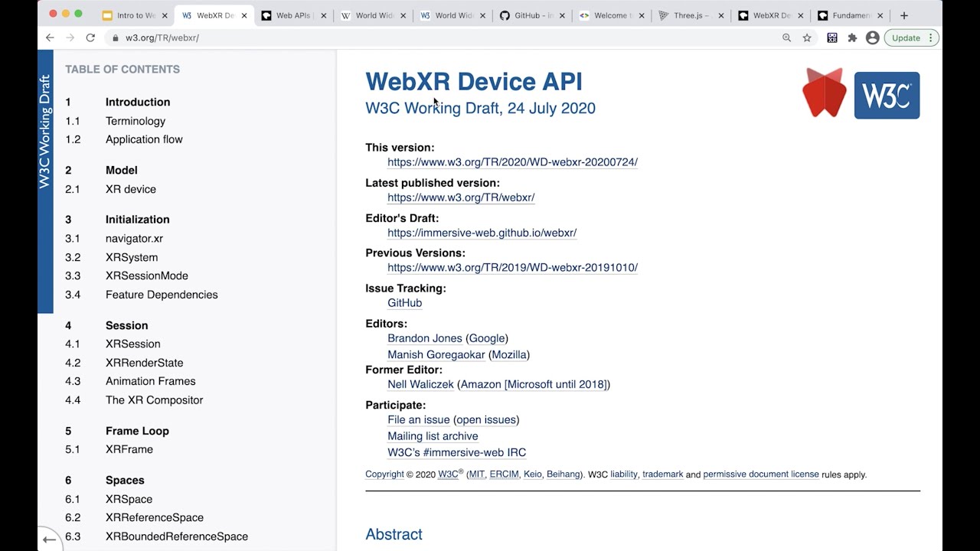Click the WebXR emulator extension icon
The image size is (980, 551).
tap(832, 37)
